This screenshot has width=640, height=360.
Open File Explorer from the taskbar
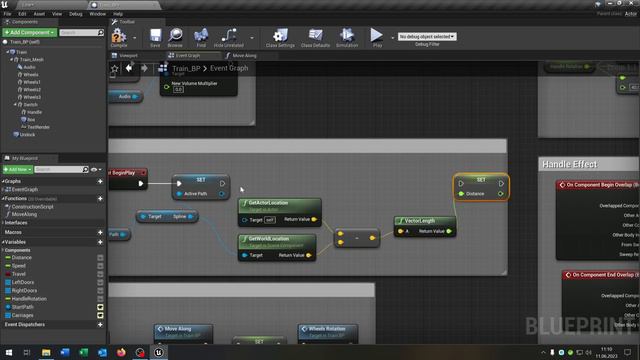(46, 352)
